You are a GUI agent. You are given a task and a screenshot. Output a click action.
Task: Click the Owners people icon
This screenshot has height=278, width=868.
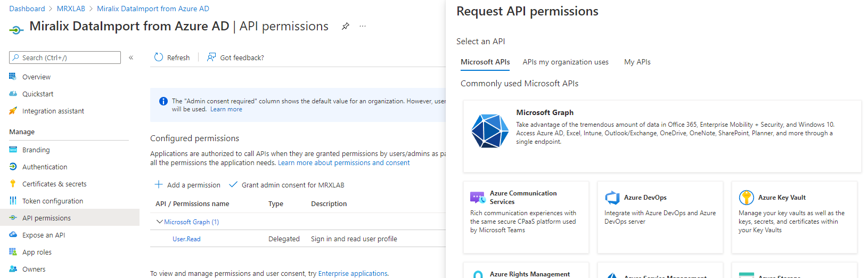coord(13,269)
